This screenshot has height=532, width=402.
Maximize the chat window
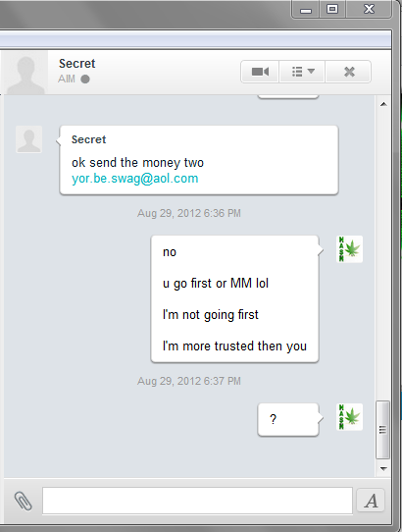click(x=332, y=9)
